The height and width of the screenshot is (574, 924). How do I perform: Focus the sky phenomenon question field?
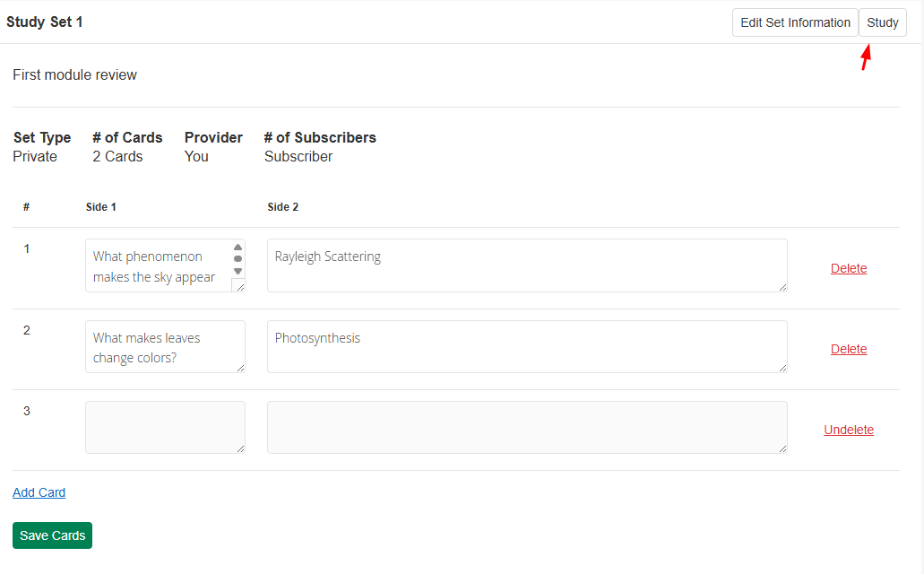pos(157,265)
